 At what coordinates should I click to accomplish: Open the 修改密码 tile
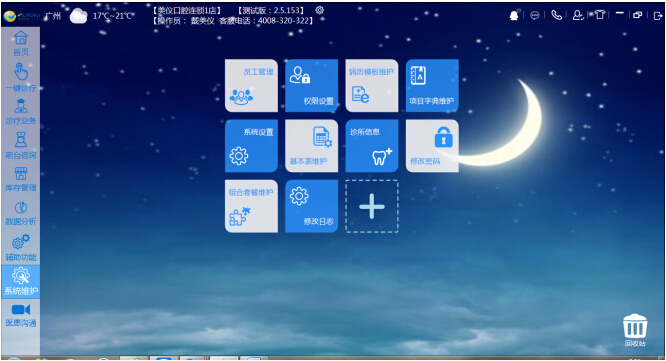point(432,146)
